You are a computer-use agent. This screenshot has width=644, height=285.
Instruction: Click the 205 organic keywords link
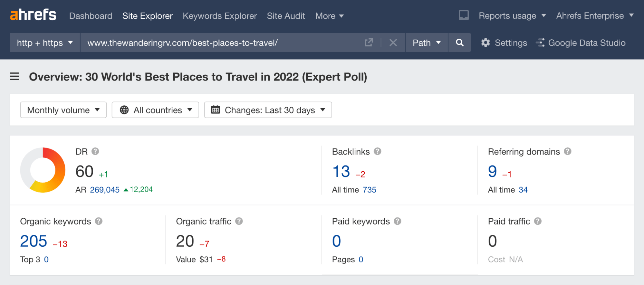pos(34,241)
